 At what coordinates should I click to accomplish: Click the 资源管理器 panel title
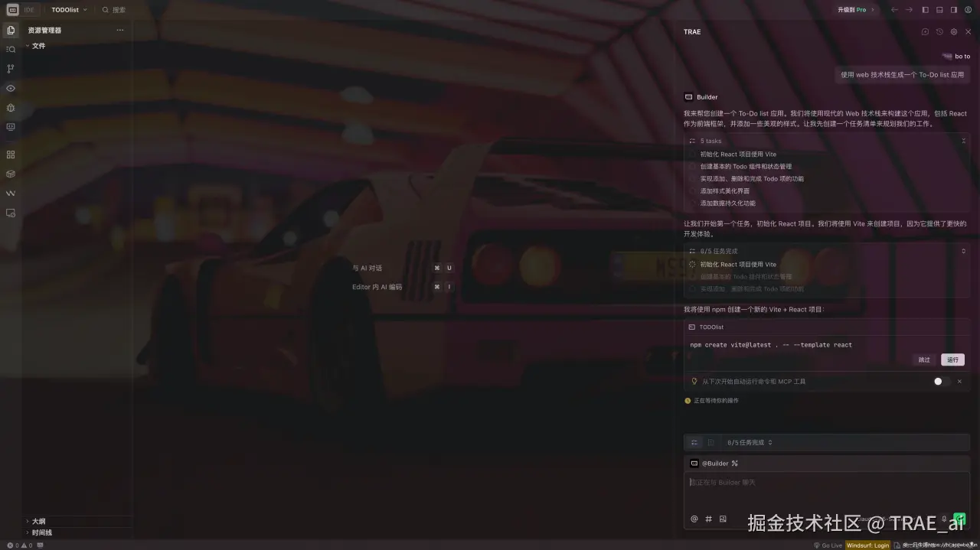tap(44, 31)
